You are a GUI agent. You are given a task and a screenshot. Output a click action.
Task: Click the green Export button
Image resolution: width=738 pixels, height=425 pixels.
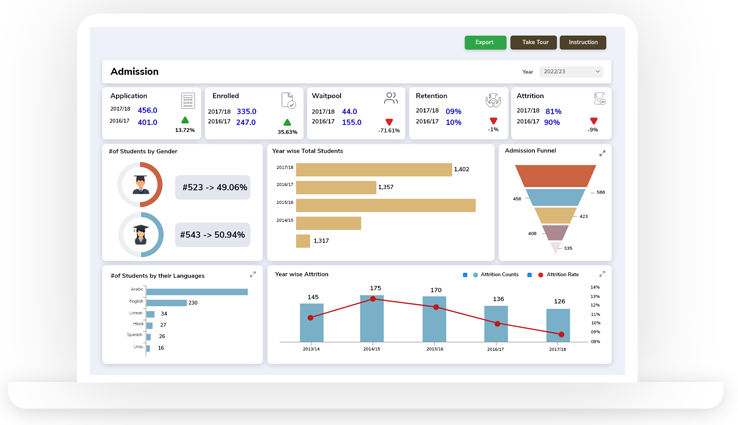[x=485, y=42]
